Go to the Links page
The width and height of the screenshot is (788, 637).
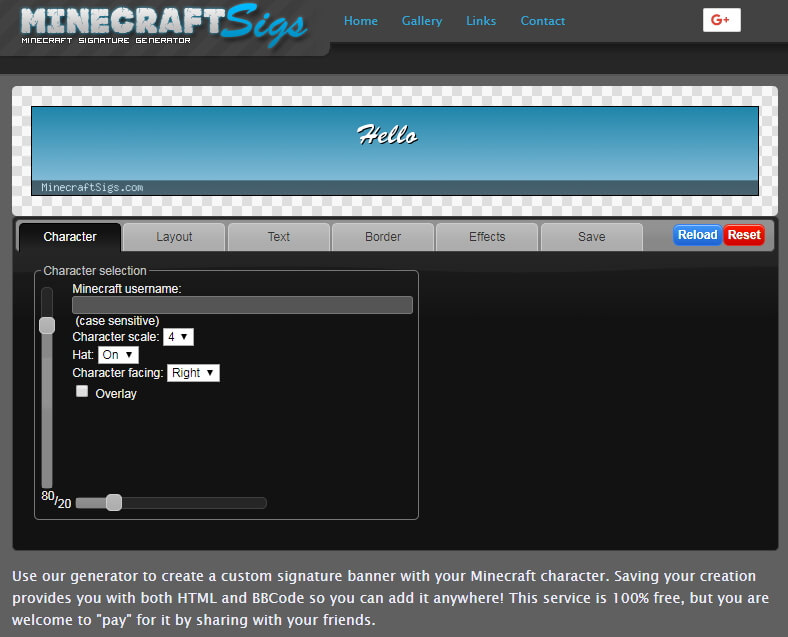(x=481, y=21)
